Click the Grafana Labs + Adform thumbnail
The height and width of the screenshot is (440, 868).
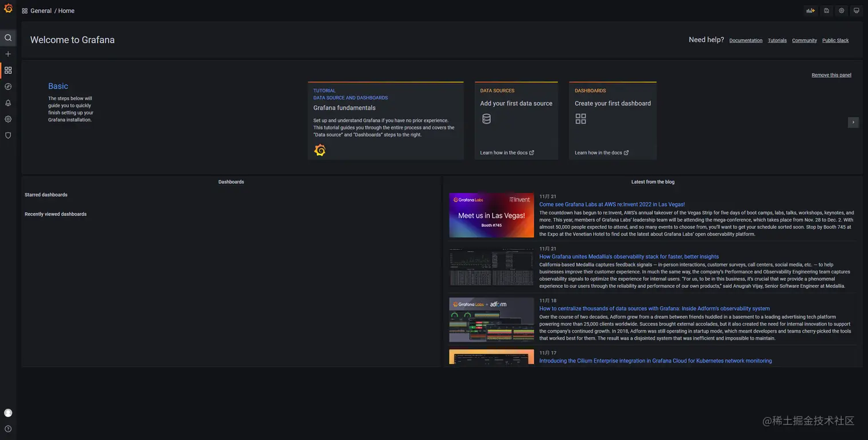point(491,319)
